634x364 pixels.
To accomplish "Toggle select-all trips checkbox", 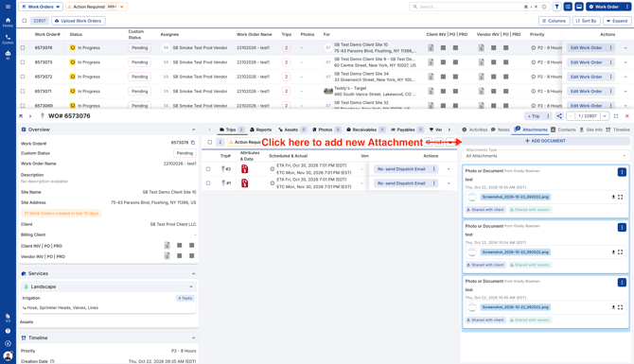I will click(x=209, y=142).
